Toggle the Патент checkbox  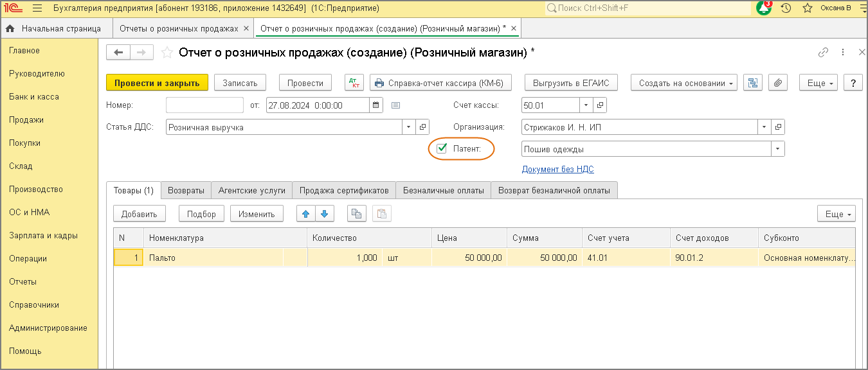point(442,149)
